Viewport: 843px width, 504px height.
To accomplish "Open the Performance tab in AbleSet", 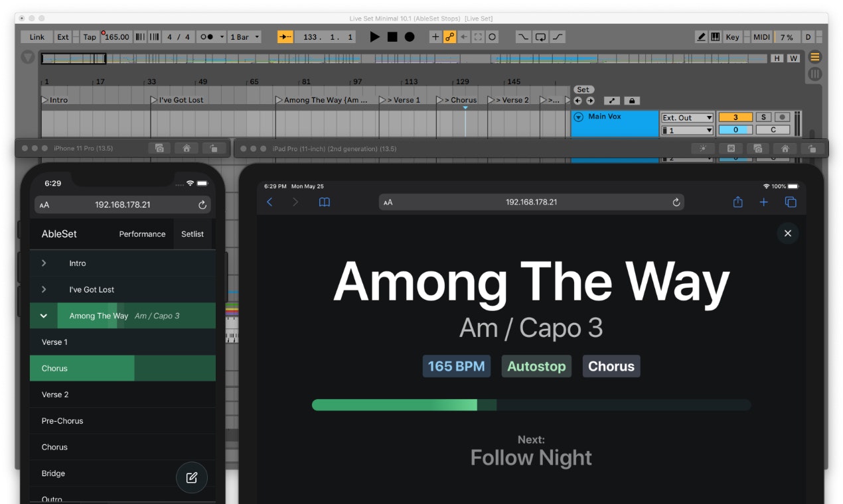I will pyautogui.click(x=142, y=234).
